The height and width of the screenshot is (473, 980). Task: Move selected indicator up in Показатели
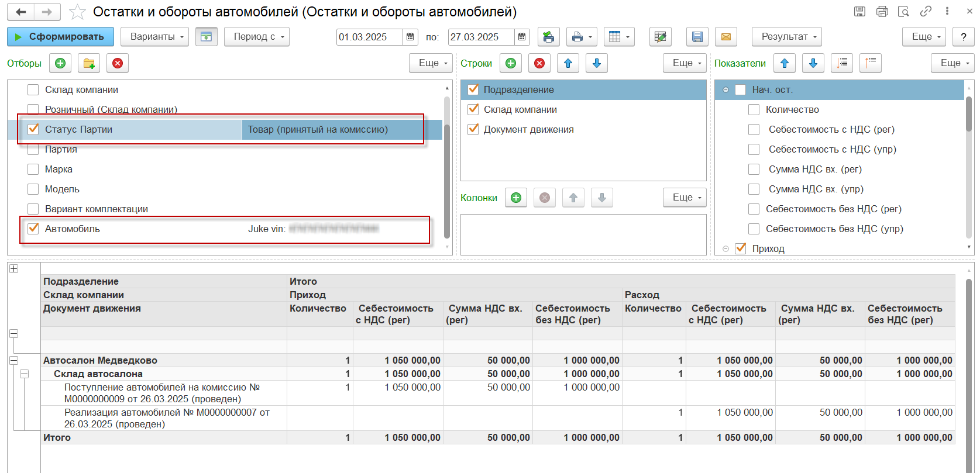(x=785, y=63)
